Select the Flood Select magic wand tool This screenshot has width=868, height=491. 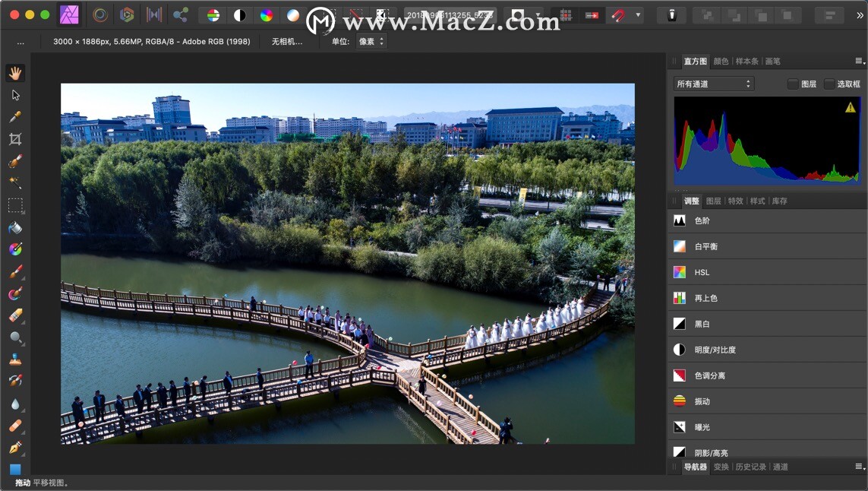(x=15, y=182)
